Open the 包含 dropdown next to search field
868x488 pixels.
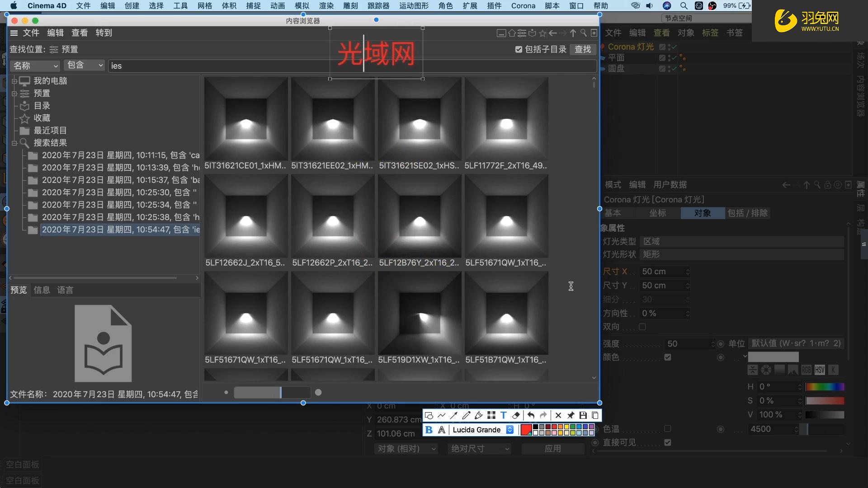pyautogui.click(x=84, y=65)
